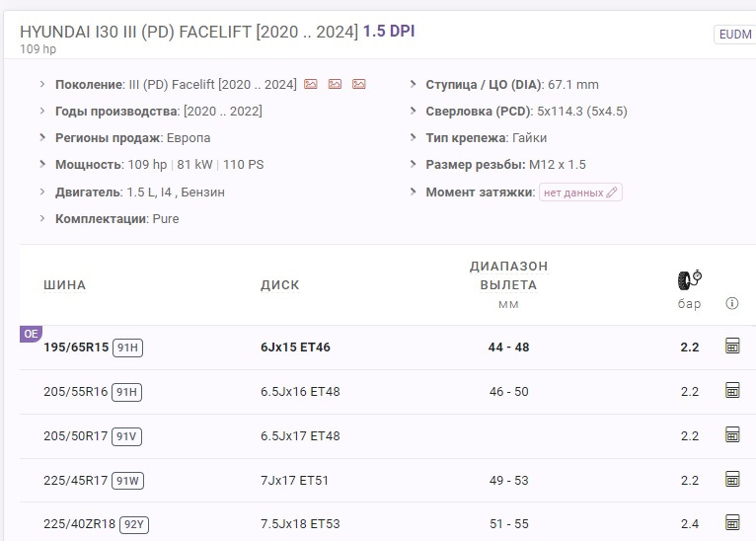Screen dimensions: 756x541
Task: Expand the Размер резьбы chevron
Action: tap(413, 164)
